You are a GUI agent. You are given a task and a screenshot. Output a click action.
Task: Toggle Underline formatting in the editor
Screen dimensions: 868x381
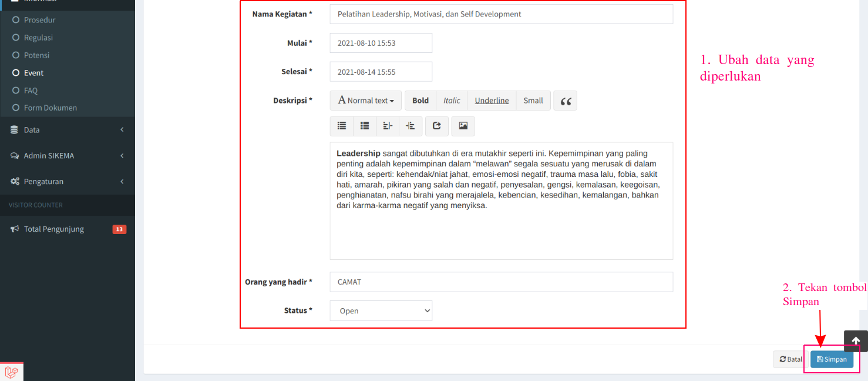pyautogui.click(x=492, y=101)
